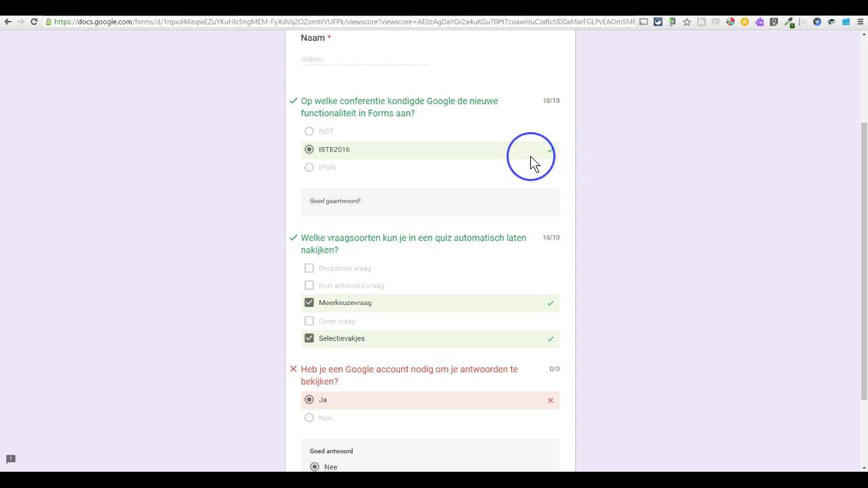Click the 10/10 score of conference question
The image size is (868, 488).
pos(551,101)
